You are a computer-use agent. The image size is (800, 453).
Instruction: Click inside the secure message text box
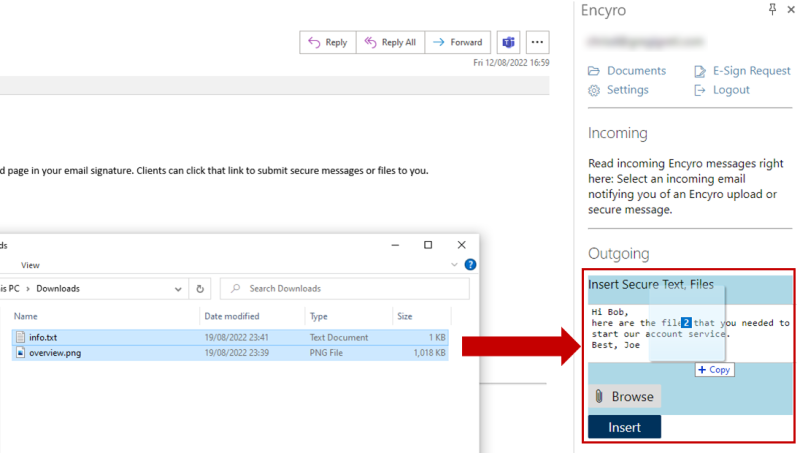[690, 334]
